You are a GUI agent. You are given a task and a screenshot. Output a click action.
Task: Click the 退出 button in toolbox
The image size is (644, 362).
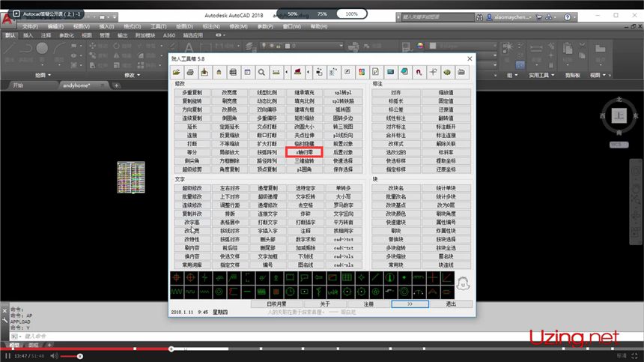450,304
